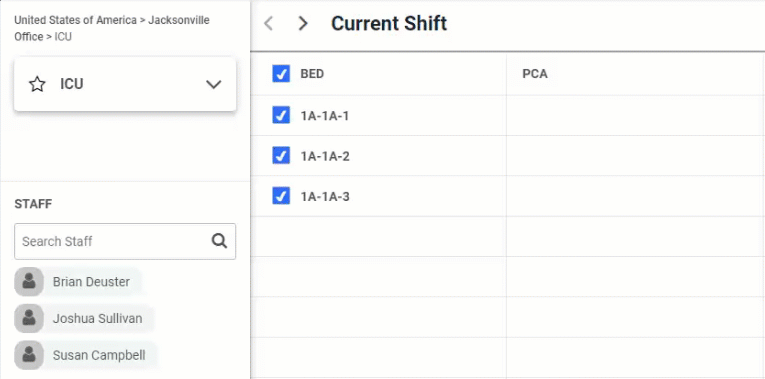Click into the Search Staff field
This screenshot has height=379, width=765.
[x=125, y=241]
